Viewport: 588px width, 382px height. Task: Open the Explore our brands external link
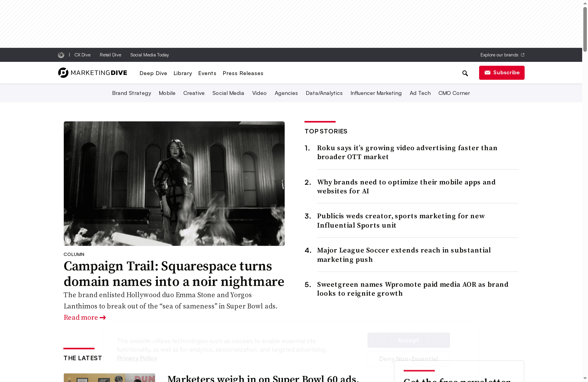[502, 55]
